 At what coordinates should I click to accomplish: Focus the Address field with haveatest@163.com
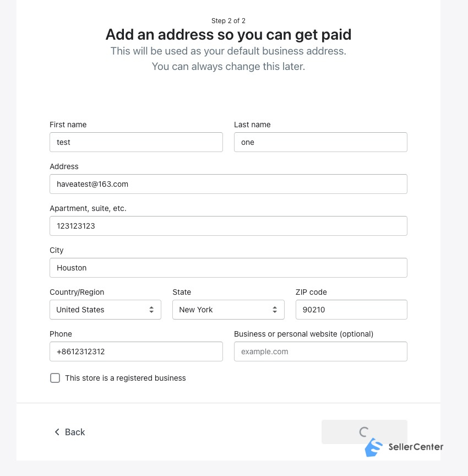coord(228,184)
